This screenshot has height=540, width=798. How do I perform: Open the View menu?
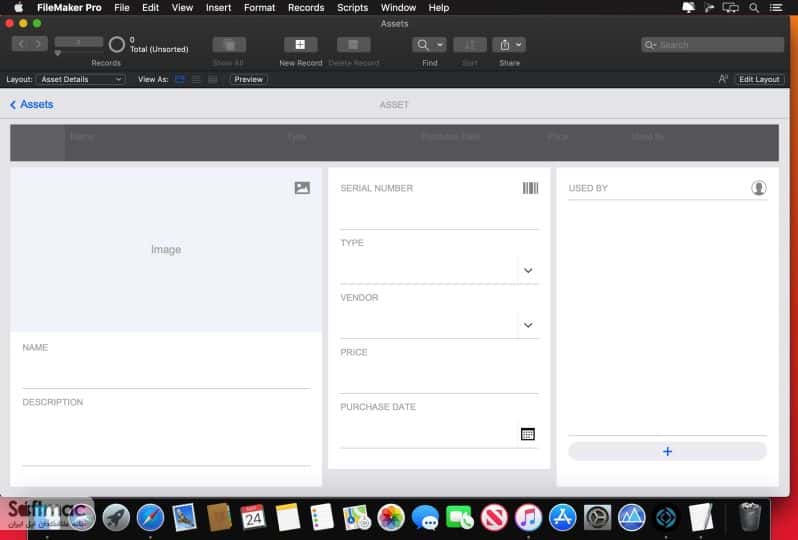[182, 8]
